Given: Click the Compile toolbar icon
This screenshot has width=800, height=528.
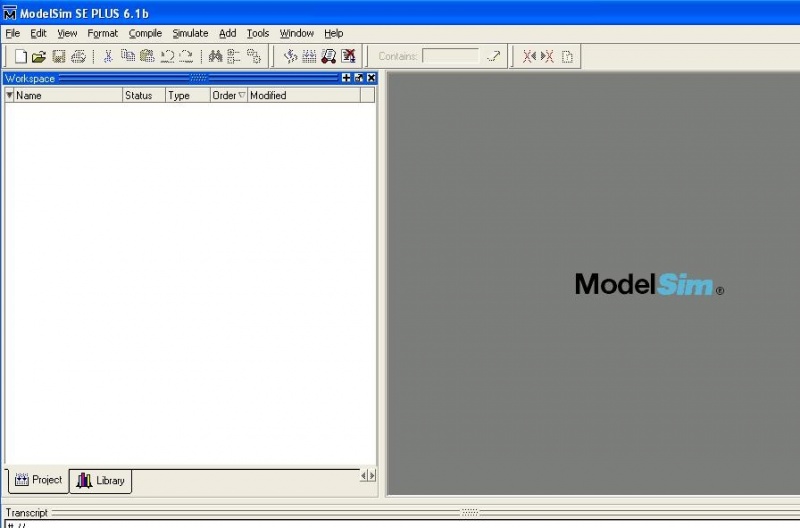Looking at the screenshot, I should [x=291, y=57].
